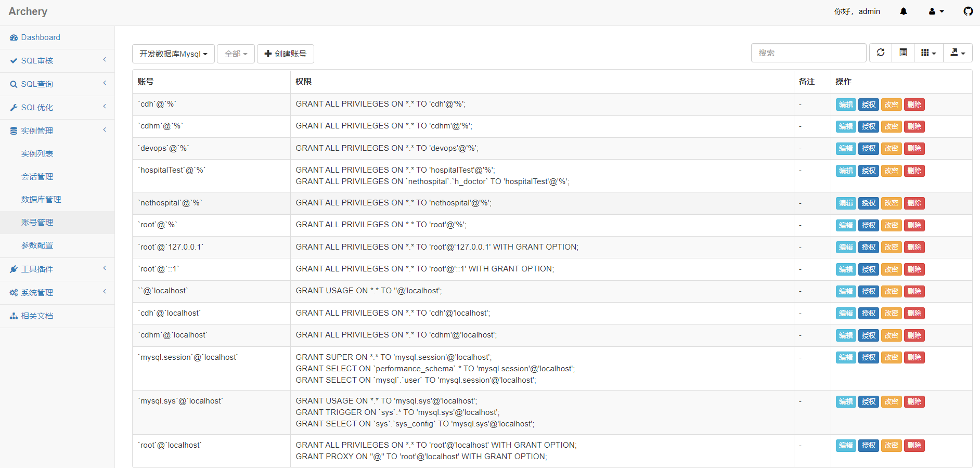The width and height of the screenshot is (980, 468).
Task: Toggle the table card view icon
Action: (x=904, y=53)
